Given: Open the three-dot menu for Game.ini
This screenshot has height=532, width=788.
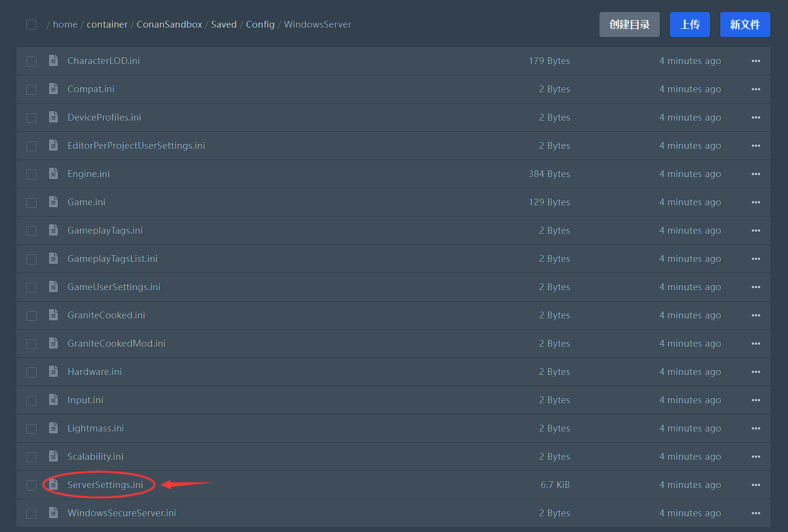Looking at the screenshot, I should (756, 202).
